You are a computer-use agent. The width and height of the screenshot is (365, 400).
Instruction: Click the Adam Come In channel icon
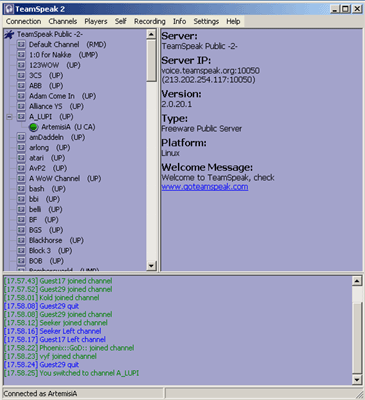point(21,96)
